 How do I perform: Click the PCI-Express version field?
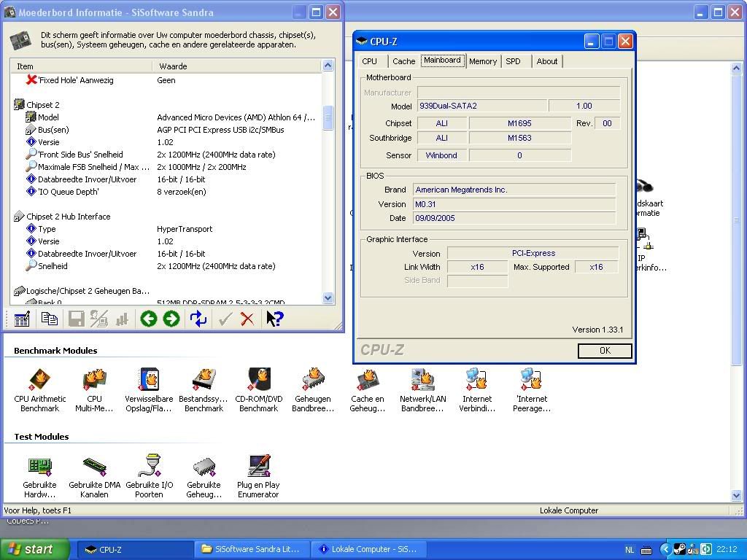coord(533,253)
